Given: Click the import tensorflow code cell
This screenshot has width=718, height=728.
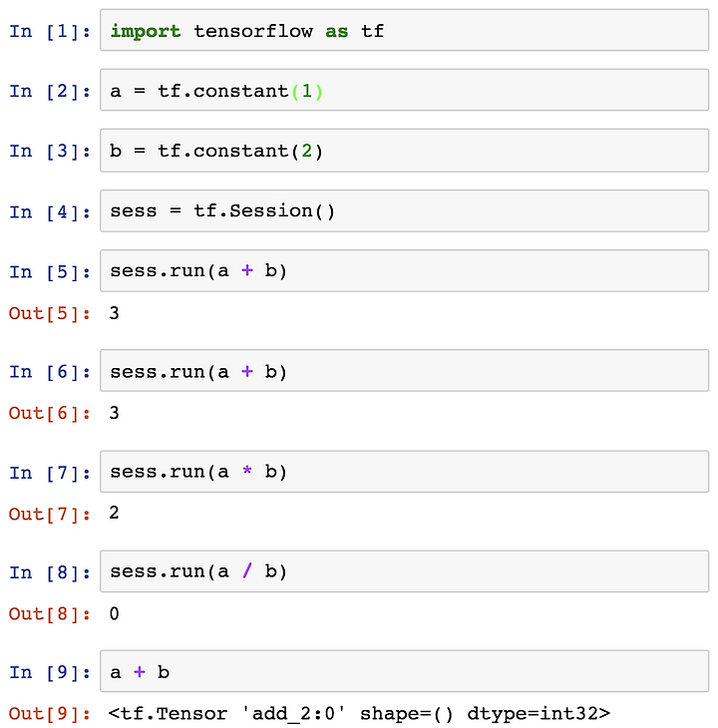Looking at the screenshot, I should 404,30.
